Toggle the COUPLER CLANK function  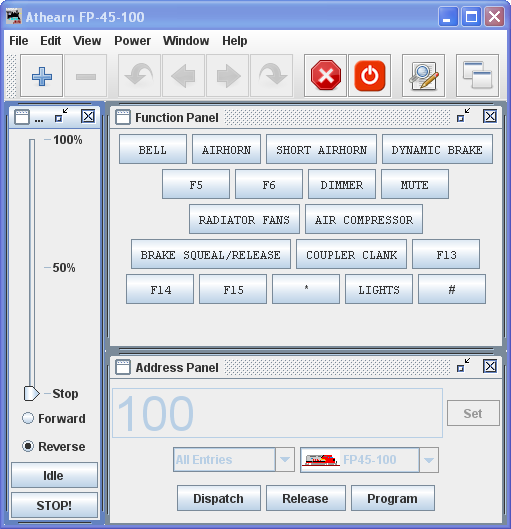(x=351, y=254)
